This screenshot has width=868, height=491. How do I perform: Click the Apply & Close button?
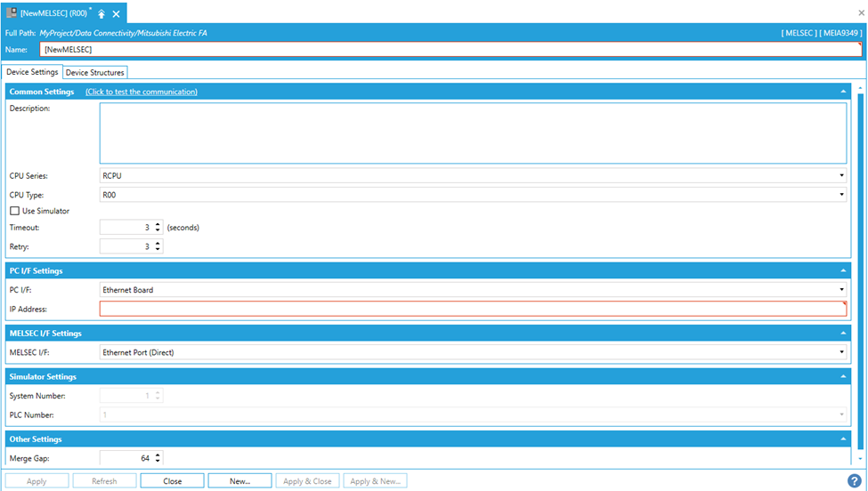pos(307,481)
